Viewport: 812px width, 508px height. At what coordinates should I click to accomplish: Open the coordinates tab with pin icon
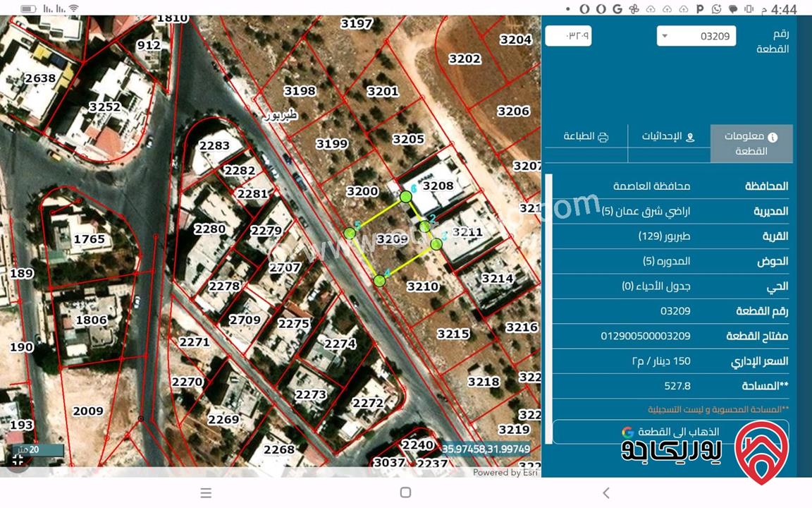668,137
